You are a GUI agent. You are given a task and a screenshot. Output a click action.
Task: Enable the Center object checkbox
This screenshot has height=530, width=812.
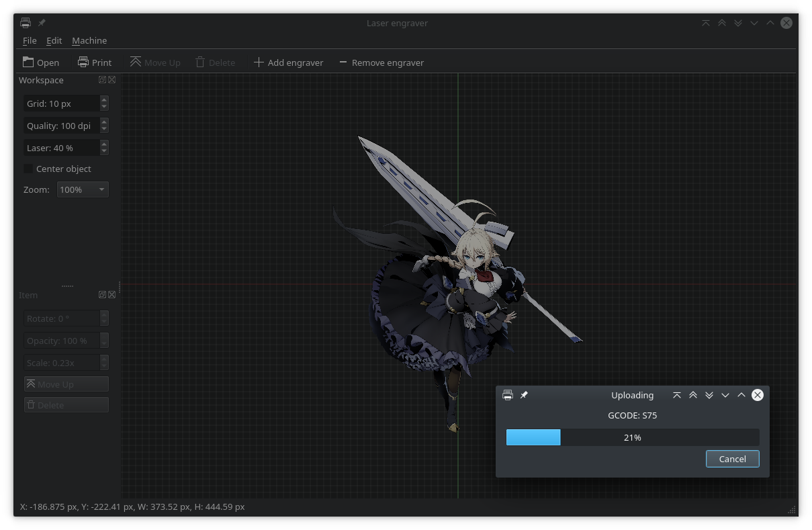click(28, 169)
